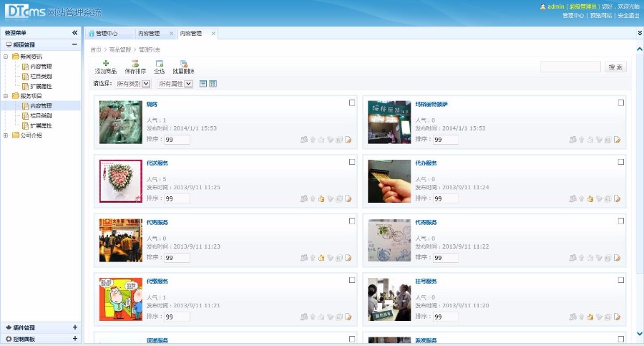Click the pin-to-top icon on 玛格丽特披萨 card
The image size is (644, 346).
tap(581, 140)
